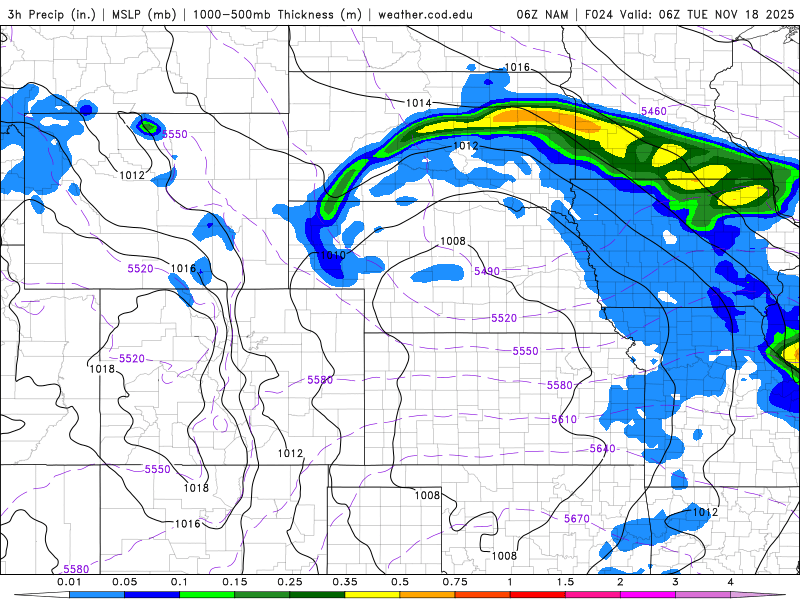The image size is (800, 600).
Task: Click the 0.01 legend value
Action: pos(69,582)
